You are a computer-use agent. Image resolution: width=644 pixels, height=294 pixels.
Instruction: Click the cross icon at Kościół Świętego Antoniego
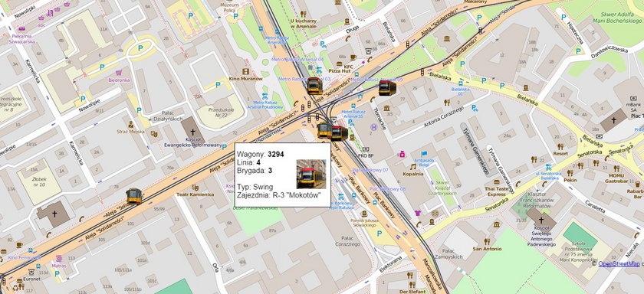541,220
